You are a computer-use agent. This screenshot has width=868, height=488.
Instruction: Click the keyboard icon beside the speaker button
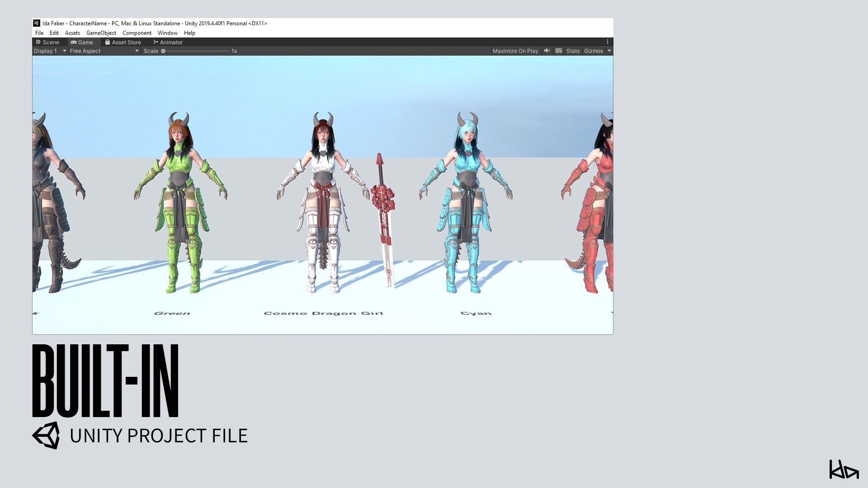559,51
